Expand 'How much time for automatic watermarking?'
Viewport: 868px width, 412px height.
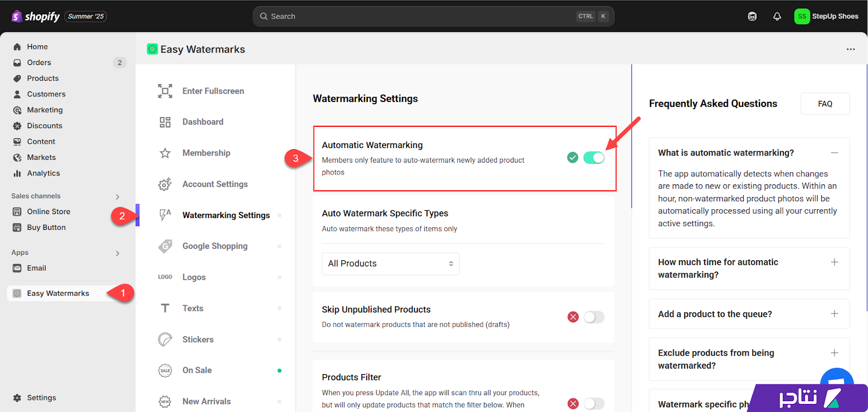[834, 262]
